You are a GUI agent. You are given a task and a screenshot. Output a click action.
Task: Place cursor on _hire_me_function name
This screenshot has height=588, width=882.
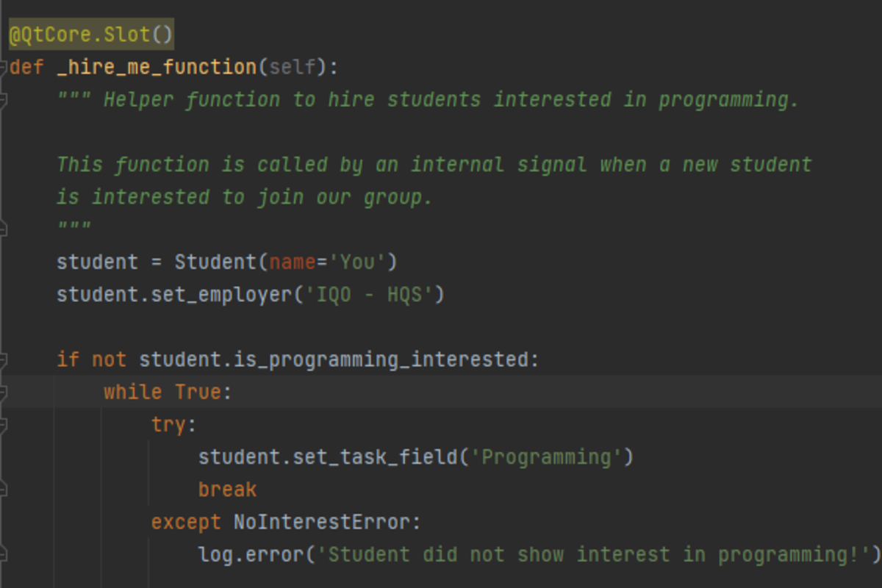156,68
